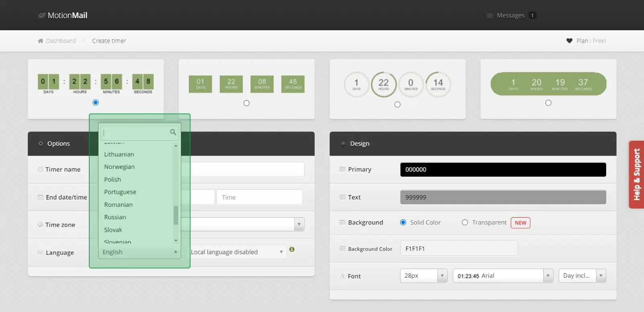The height and width of the screenshot is (312, 644).
Task: Click Create timer breadcrumb
Action: tap(109, 41)
